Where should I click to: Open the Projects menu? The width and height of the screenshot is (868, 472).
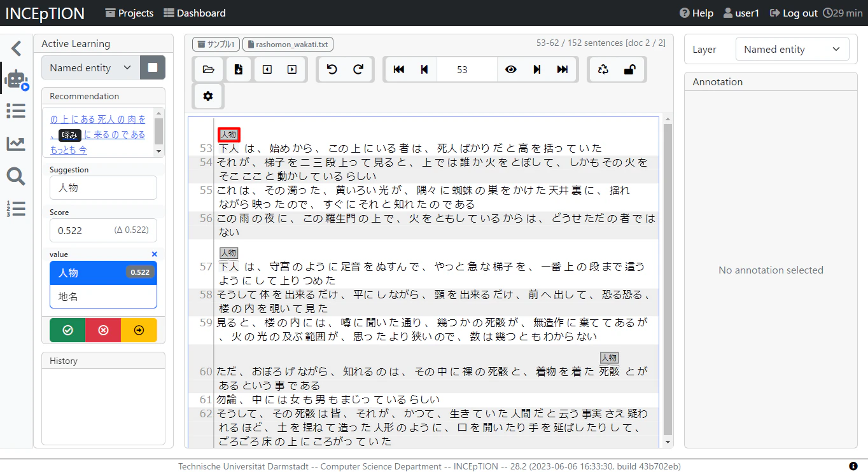(x=130, y=13)
